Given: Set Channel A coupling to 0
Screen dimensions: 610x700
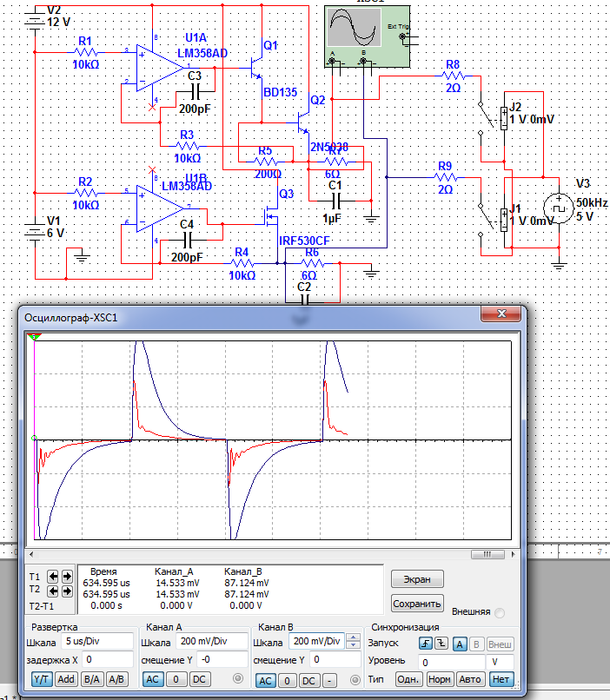Looking at the screenshot, I should (176, 679).
